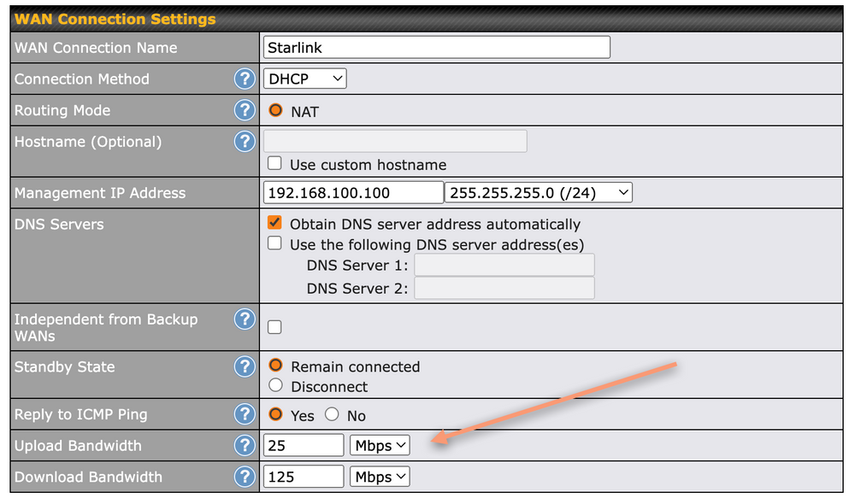The image size is (855, 504).
Task: Open the Upload Bandwidth unit dropdown
Action: [x=379, y=444]
